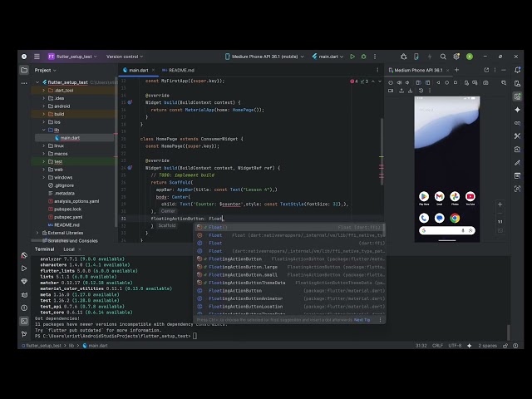Screen dimensions: 532x399
Task: Open the hamburger main menu
Action: (37, 57)
